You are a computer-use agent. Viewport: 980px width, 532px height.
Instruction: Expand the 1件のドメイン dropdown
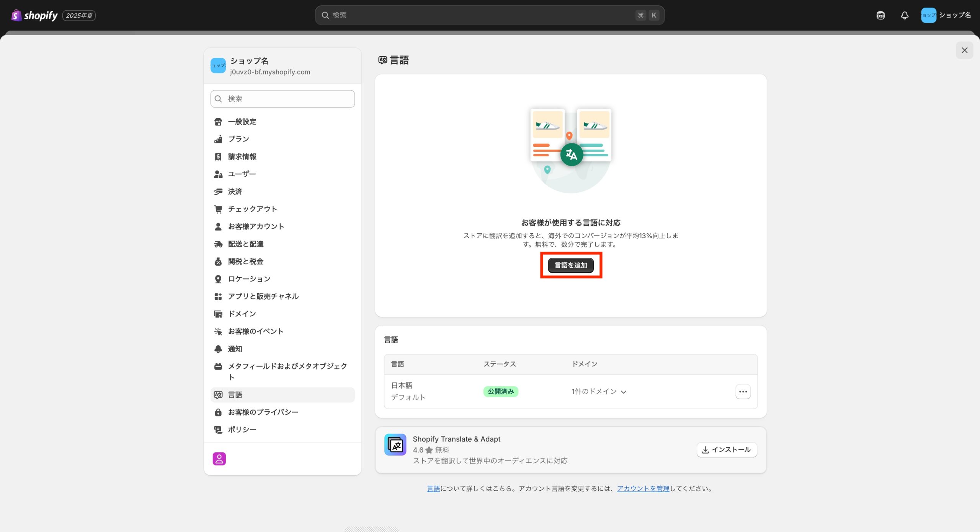click(599, 391)
